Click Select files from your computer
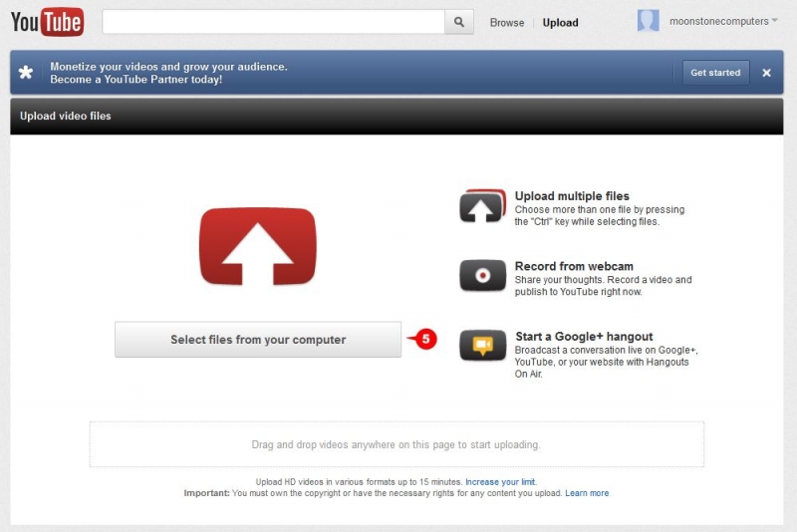This screenshot has height=532, width=797. tap(258, 340)
